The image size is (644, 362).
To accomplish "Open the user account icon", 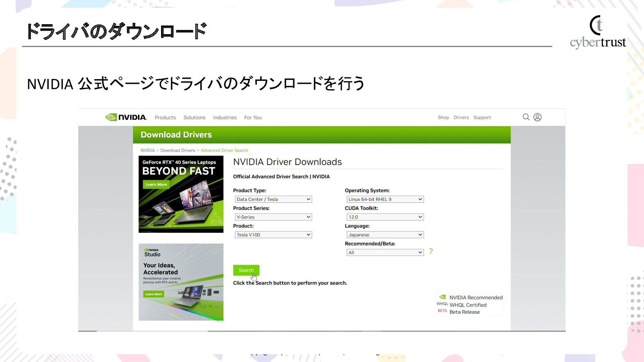I will 537,117.
